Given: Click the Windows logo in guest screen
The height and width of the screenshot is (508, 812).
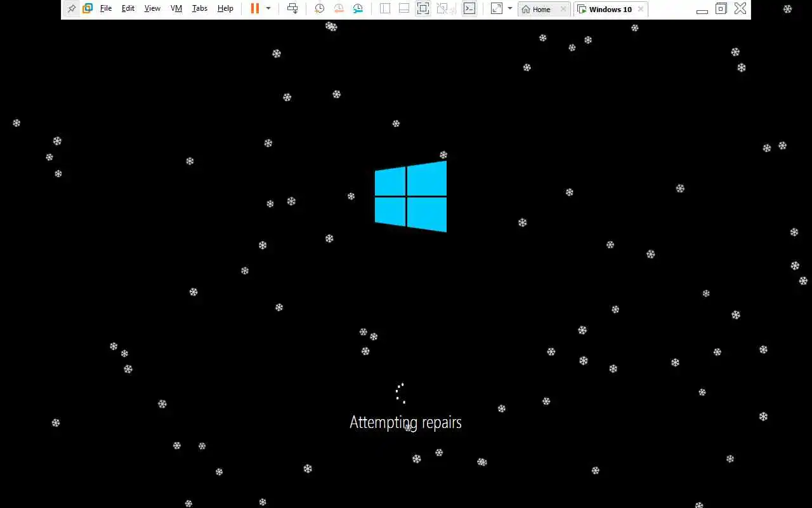Looking at the screenshot, I should (410, 196).
